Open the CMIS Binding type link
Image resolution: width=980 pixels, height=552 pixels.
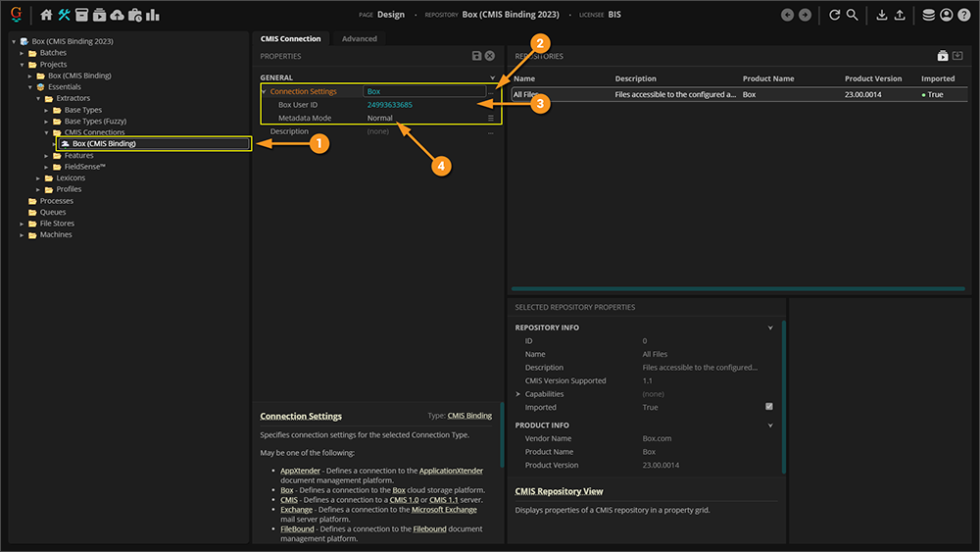pos(469,416)
